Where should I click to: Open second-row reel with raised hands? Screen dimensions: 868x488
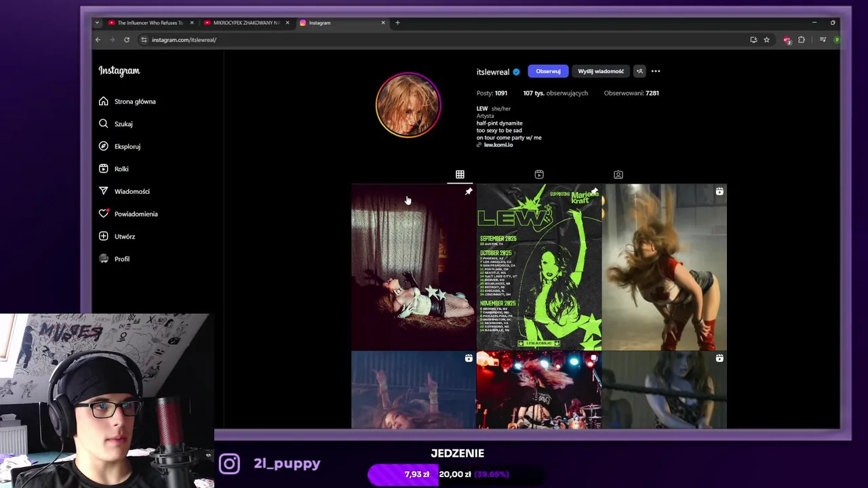414,390
